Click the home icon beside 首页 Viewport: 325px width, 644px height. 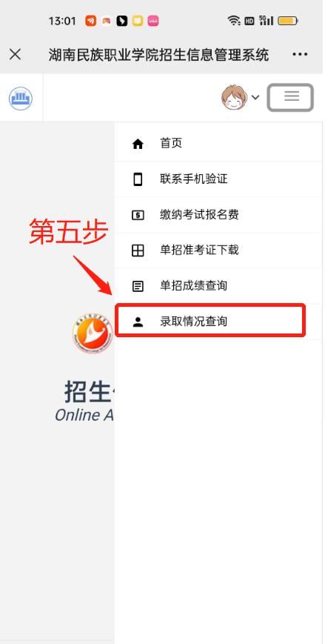tap(138, 144)
